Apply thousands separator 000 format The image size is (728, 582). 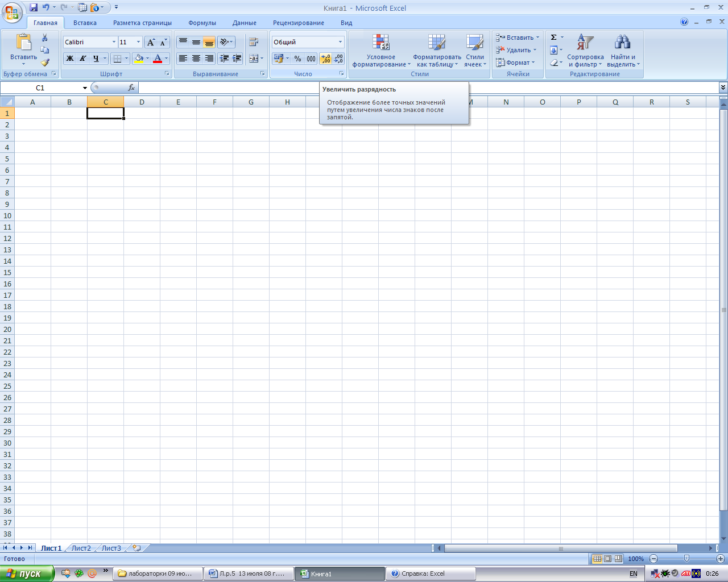[x=311, y=59]
